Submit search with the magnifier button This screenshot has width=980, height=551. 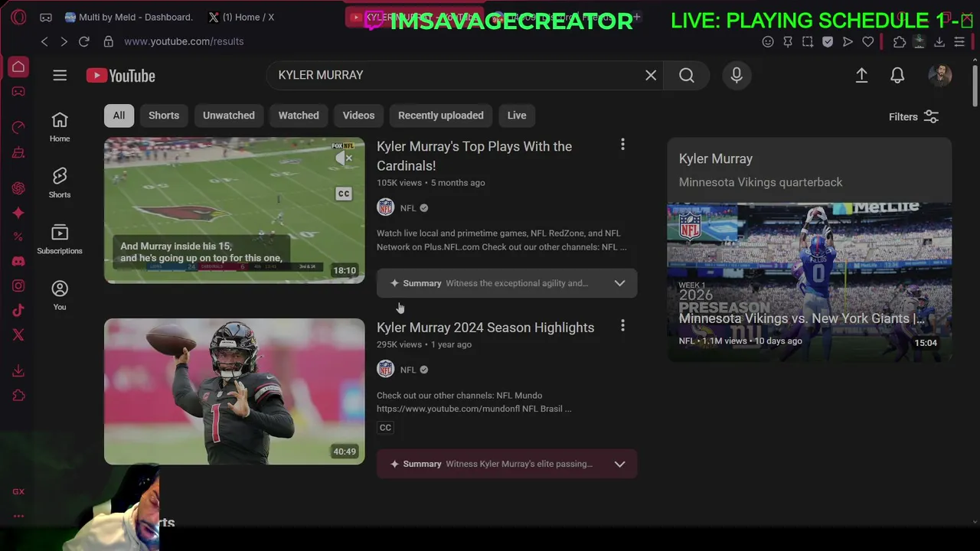pos(687,75)
